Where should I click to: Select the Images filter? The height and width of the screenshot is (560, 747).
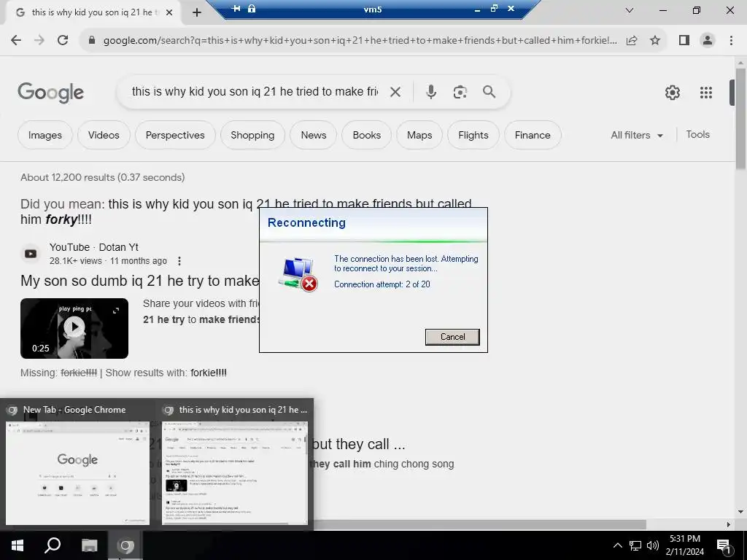tap(45, 135)
